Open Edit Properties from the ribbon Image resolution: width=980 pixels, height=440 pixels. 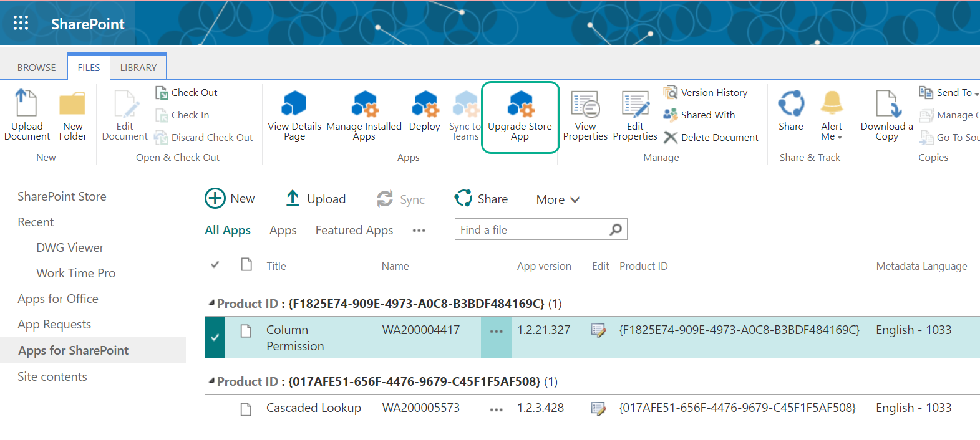[x=635, y=115]
